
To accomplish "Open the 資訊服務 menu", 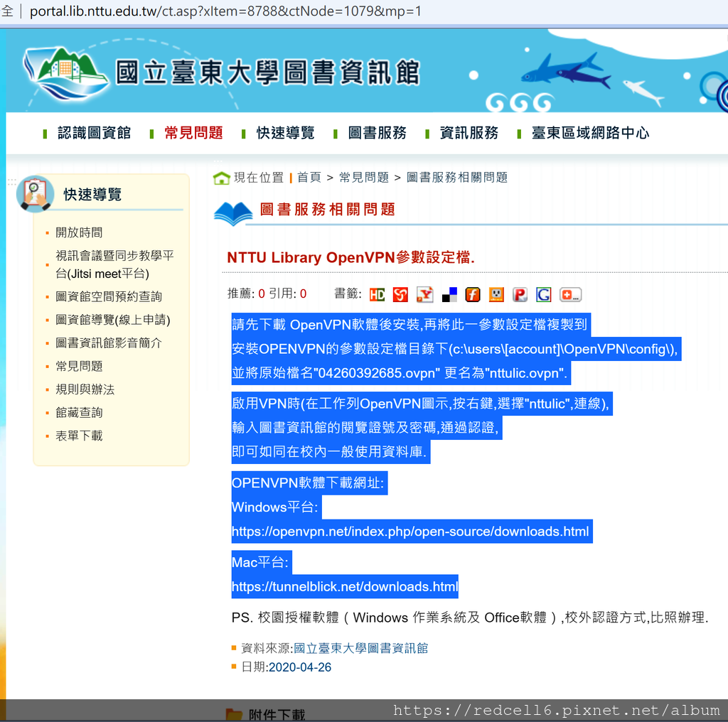I will 469,133.
